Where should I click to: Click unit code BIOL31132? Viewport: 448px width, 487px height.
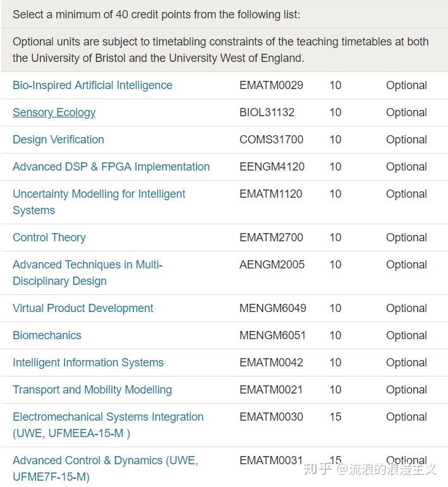[267, 112]
